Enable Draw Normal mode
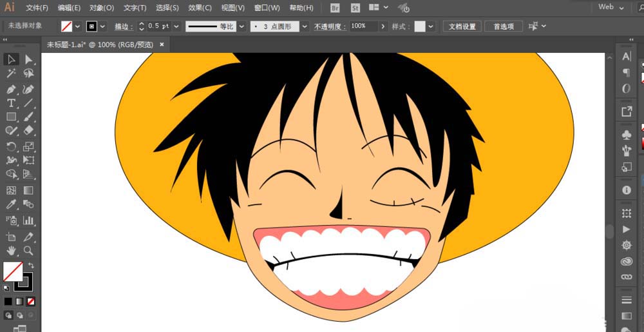Image resolution: width=644 pixels, height=332 pixels. pyautogui.click(x=8, y=315)
